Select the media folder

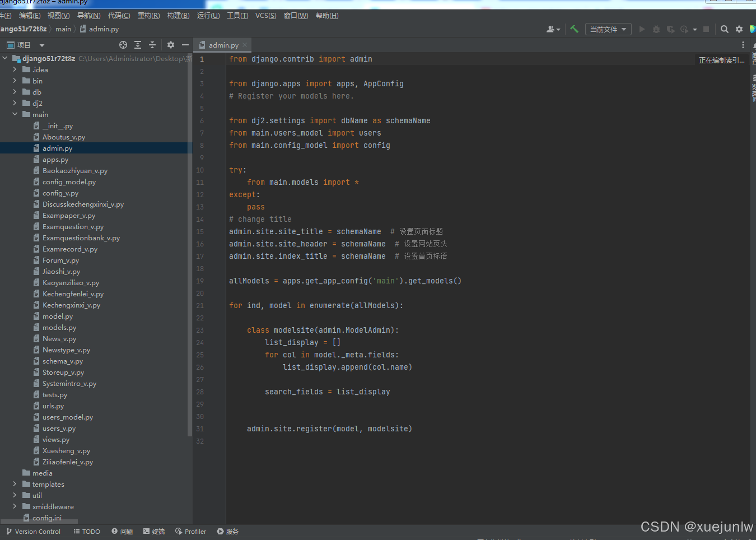coord(43,473)
